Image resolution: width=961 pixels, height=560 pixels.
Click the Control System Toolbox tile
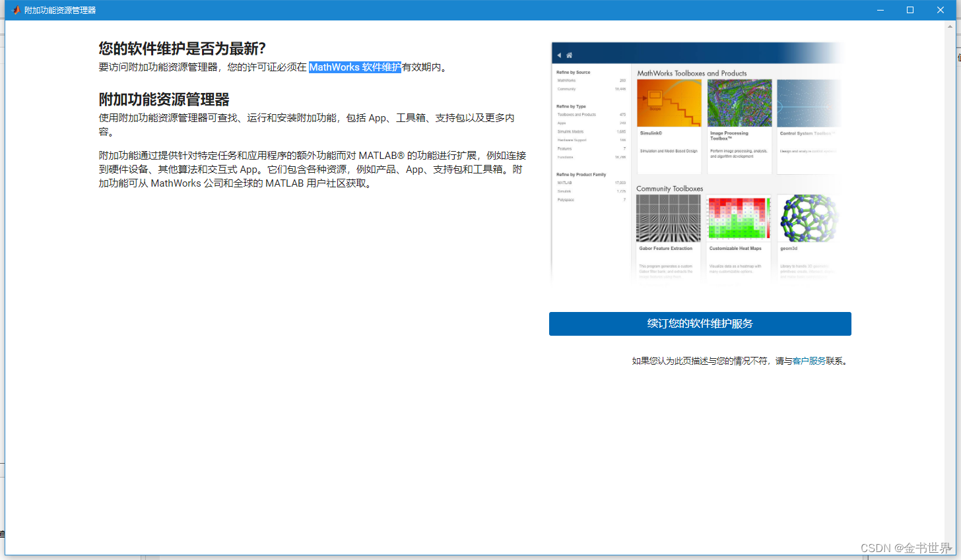(808, 102)
